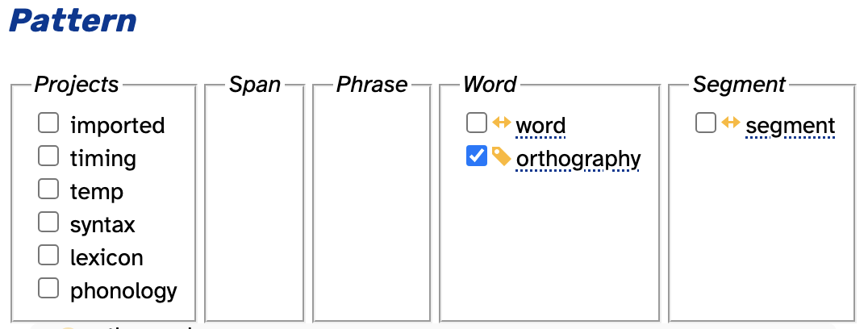The image size is (868, 329).
Task: Click the Span group legend
Action: 255,85
